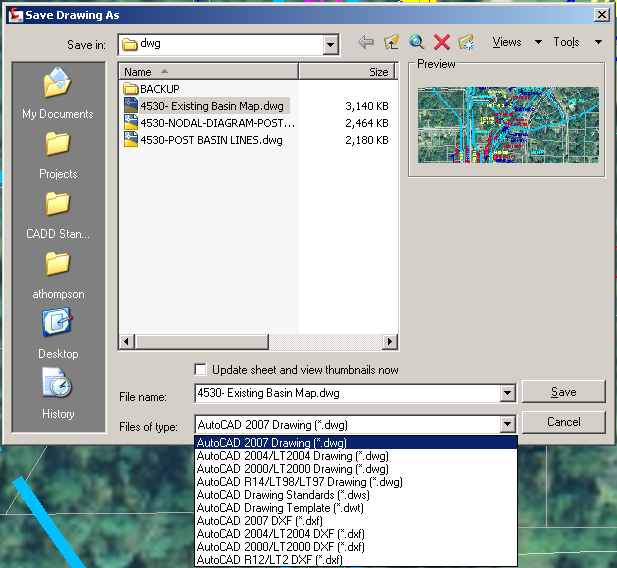Choose AutoCAD 2004/LT2004 Drawing (*.dwg) option
This screenshot has height=568, width=617.
[x=356, y=456]
